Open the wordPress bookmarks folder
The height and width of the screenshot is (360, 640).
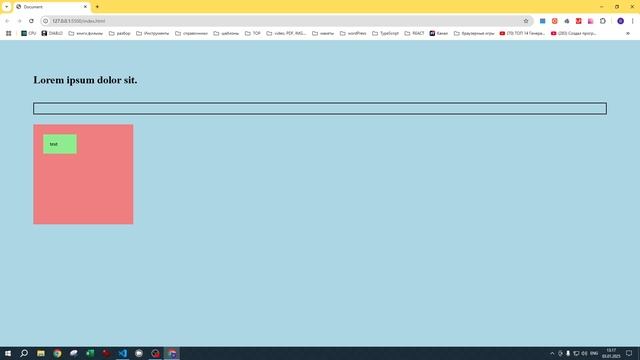[353, 33]
